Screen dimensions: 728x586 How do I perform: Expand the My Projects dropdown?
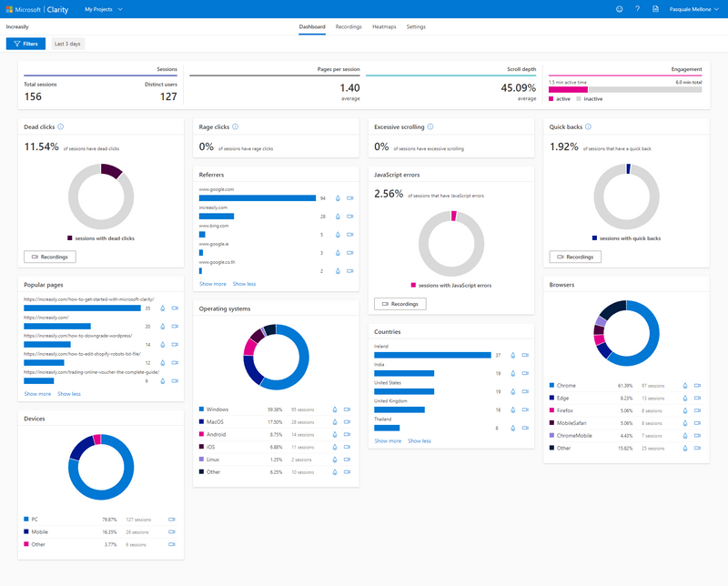(x=104, y=9)
